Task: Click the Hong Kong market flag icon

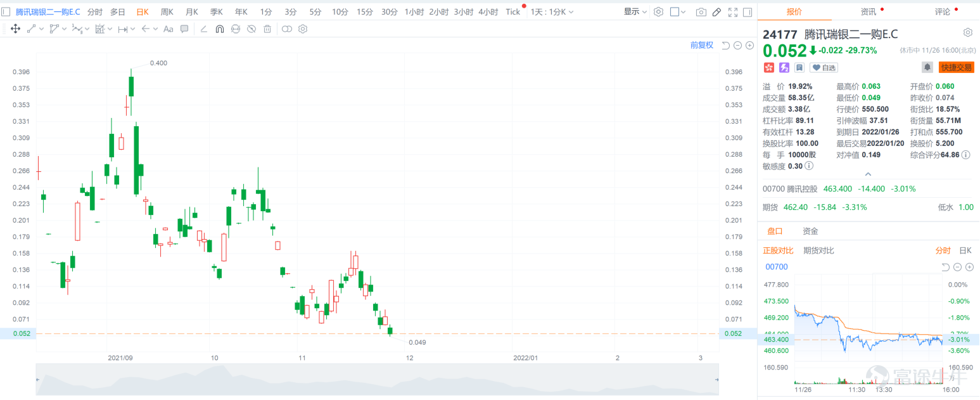Action: coord(768,67)
